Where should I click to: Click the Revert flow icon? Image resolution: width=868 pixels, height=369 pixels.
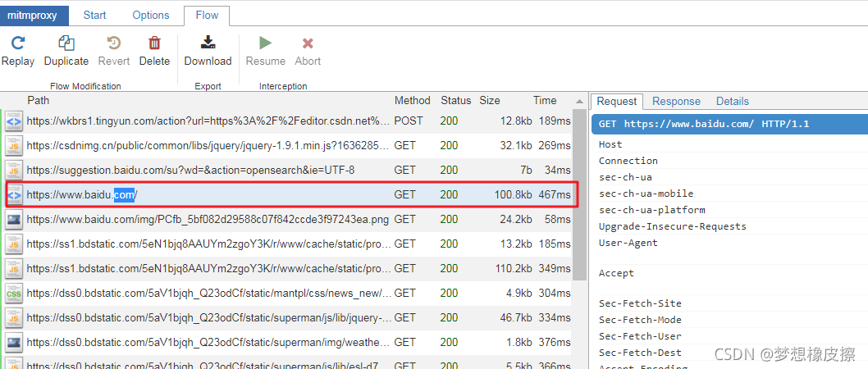(113, 43)
